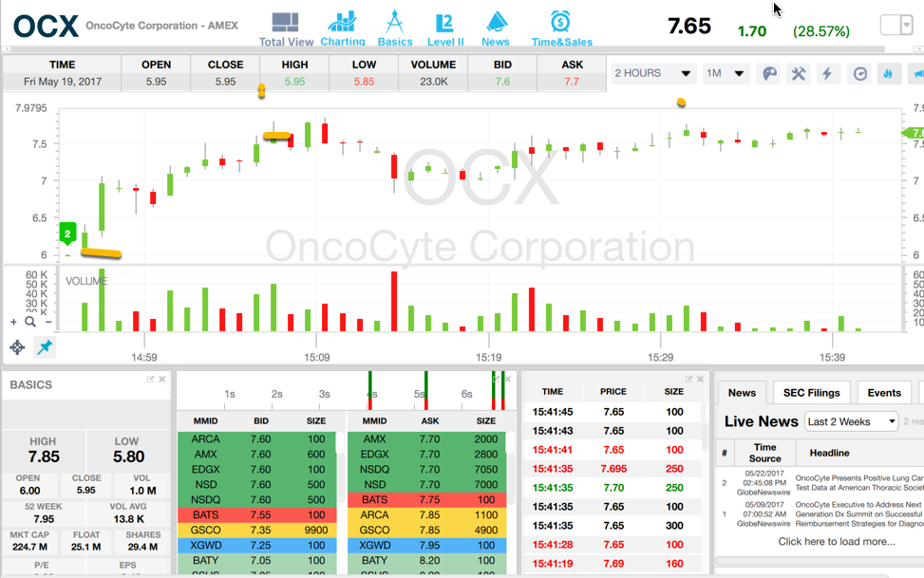Open the 1M interval dropdown
The image size is (924, 578).
(x=726, y=74)
